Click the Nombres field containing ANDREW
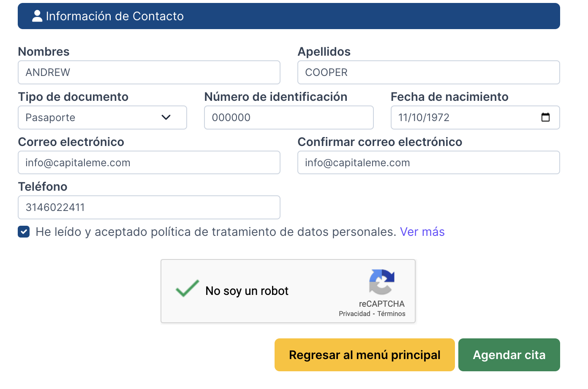588x389 pixels. [x=149, y=73]
